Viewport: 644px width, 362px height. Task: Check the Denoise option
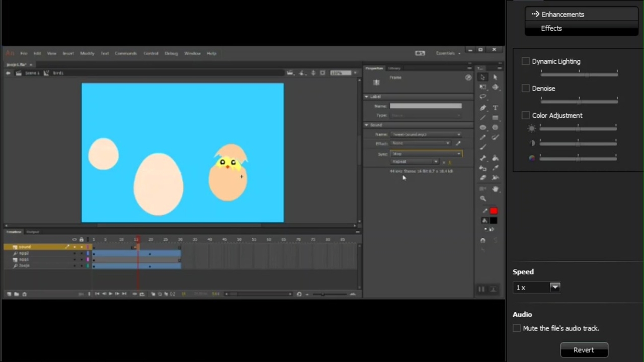click(x=526, y=88)
